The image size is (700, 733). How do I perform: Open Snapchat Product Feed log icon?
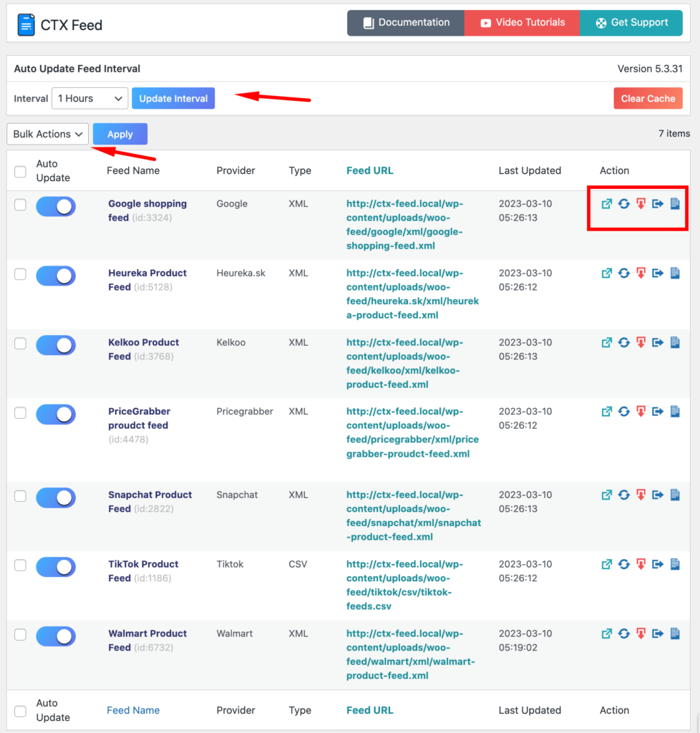(675, 494)
